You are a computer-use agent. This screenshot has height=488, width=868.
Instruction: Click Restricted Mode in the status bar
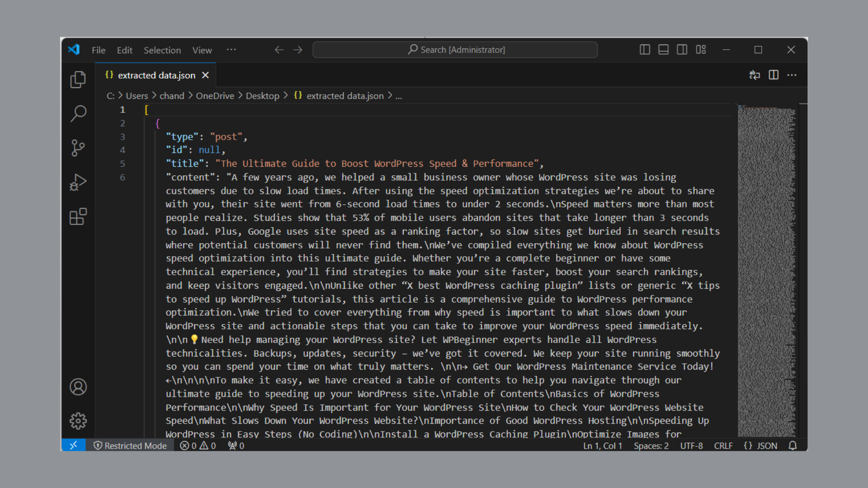pos(130,446)
